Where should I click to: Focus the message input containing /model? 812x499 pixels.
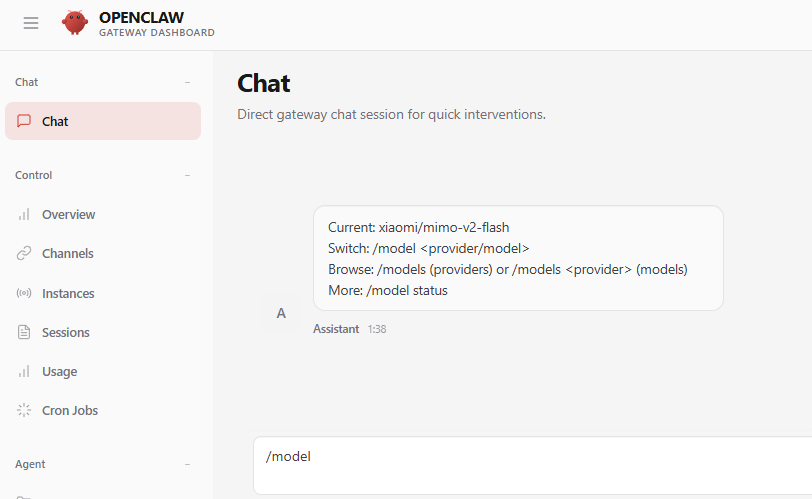coord(532,465)
